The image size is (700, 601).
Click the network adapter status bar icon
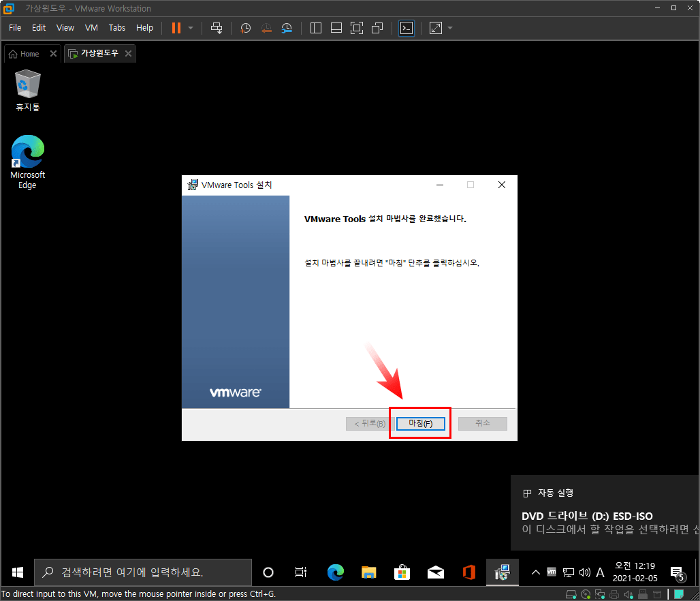click(600, 594)
